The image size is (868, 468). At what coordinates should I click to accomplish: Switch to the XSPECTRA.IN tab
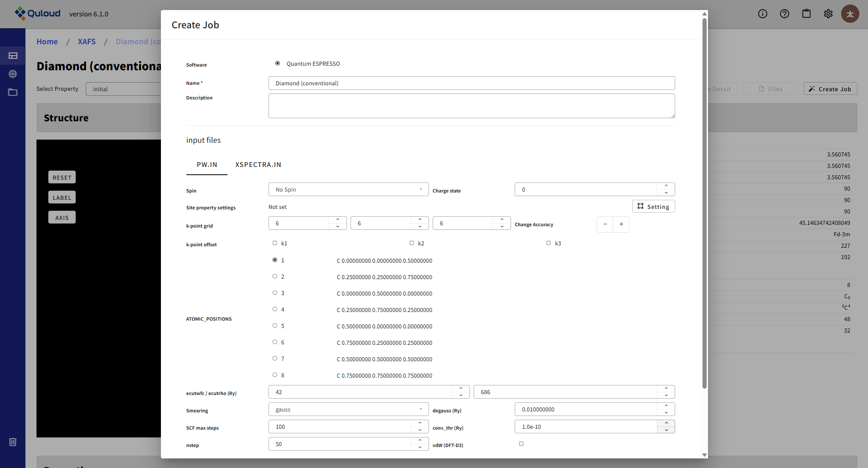pos(258,165)
